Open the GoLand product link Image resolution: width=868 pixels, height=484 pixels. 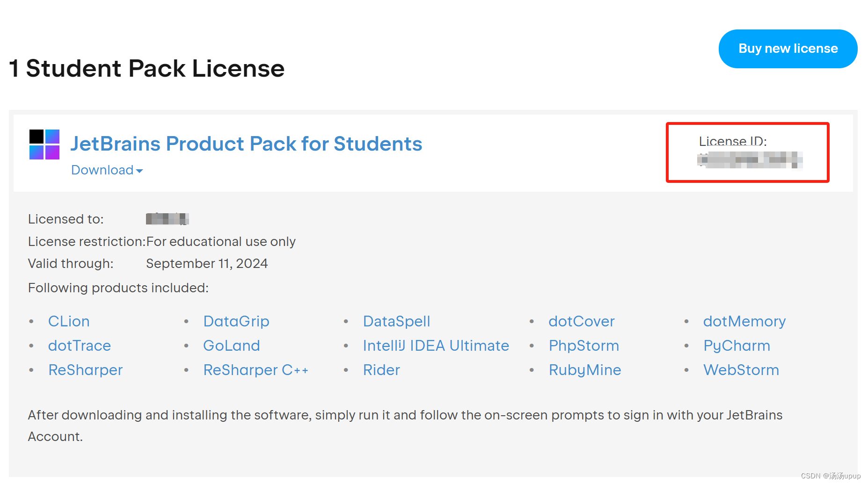pos(231,346)
